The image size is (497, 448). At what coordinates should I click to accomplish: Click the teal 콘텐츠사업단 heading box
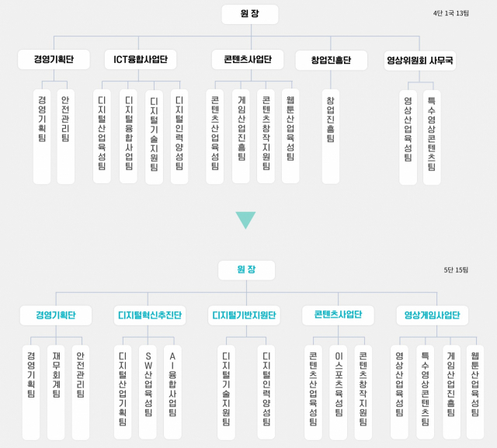[x=338, y=315]
